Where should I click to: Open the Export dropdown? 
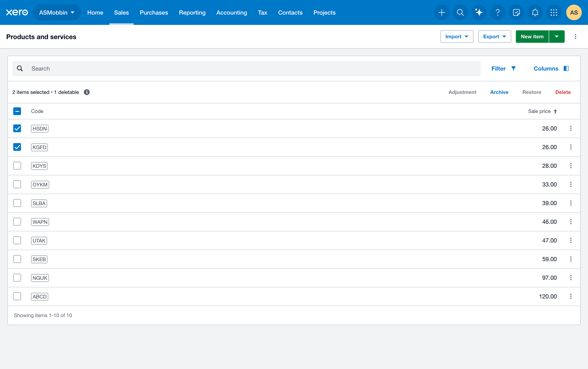(494, 37)
